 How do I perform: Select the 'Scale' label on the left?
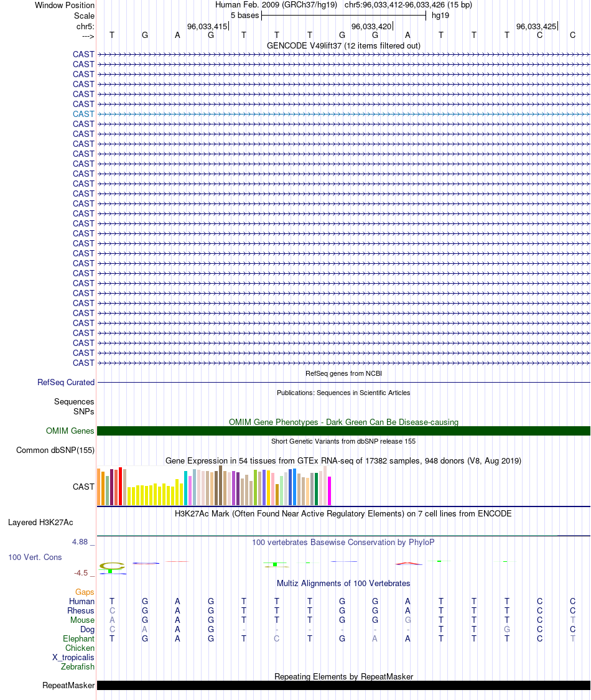pos(84,16)
